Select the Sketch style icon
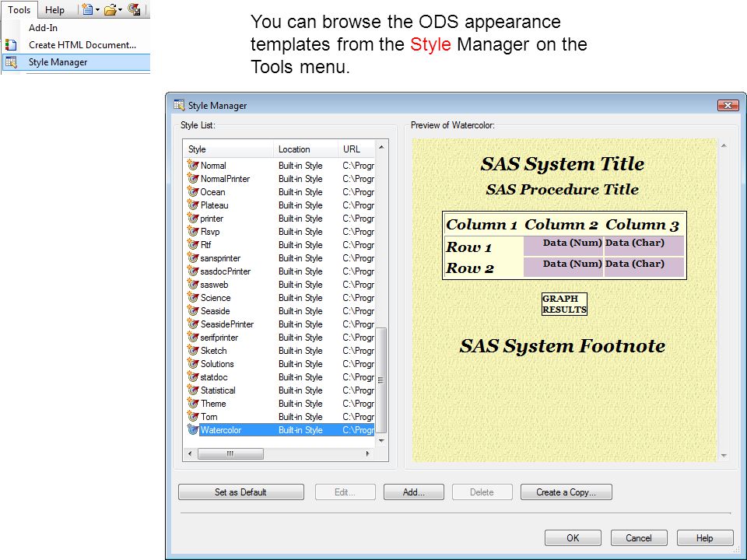This screenshot has height=560, width=747. tap(192, 350)
